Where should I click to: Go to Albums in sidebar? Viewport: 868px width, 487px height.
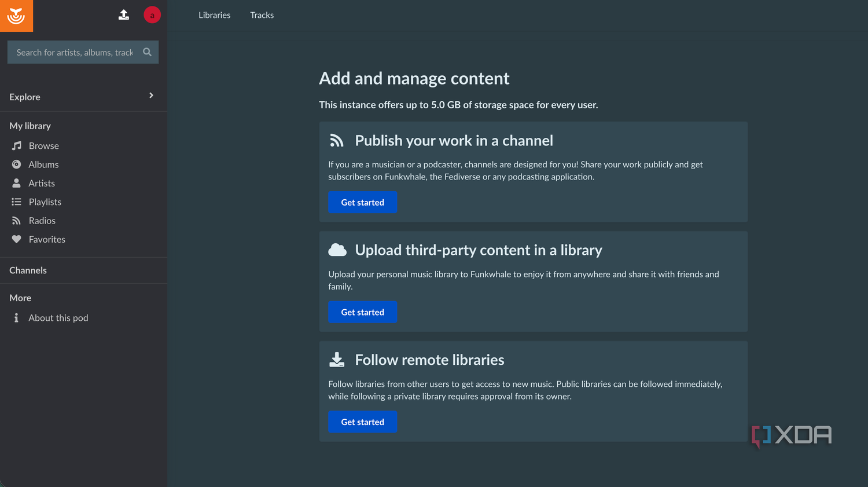(43, 164)
